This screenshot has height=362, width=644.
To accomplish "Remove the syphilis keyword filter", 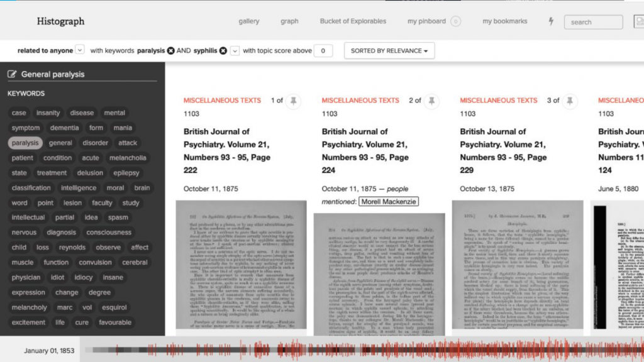I will 223,51.
